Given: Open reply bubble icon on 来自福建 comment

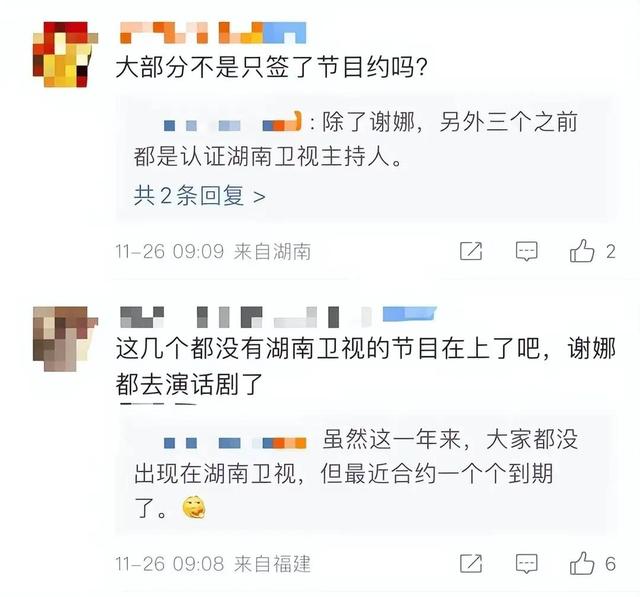Looking at the screenshot, I should coord(527,564).
